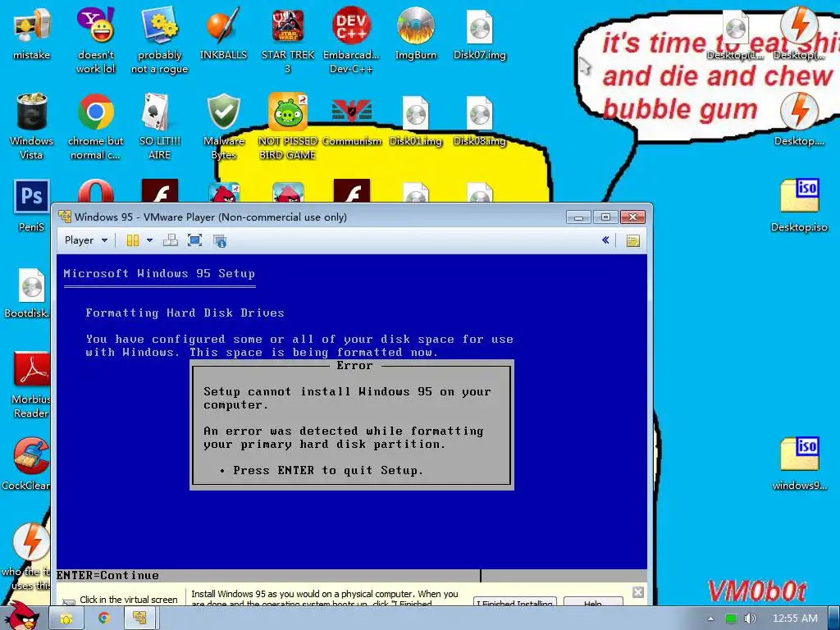Select the Disk08.img file icon
The image size is (840, 630).
point(479,120)
